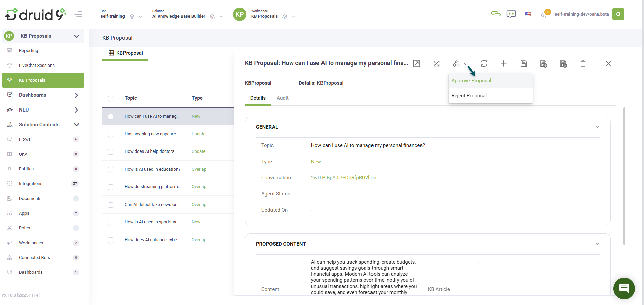This screenshot has height=305, width=644.
Task: Check the 'How does AI help doctors' row
Action: coord(111,151)
